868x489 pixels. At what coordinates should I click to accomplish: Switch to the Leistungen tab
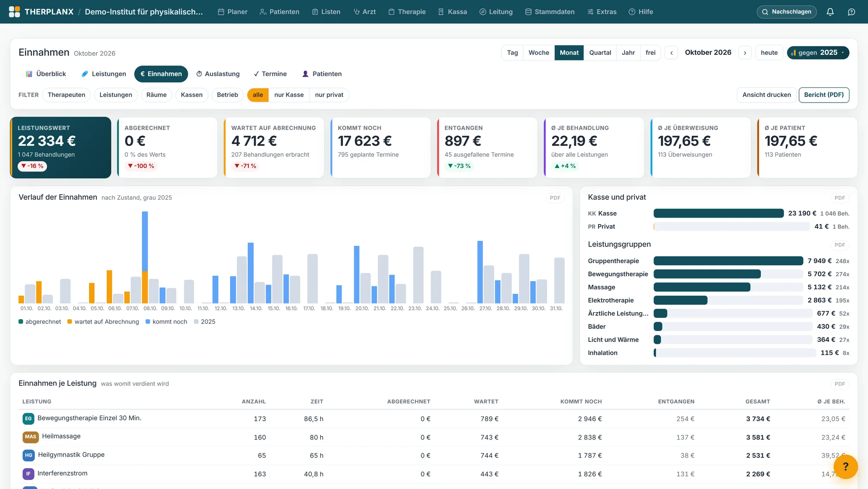pyautogui.click(x=104, y=74)
